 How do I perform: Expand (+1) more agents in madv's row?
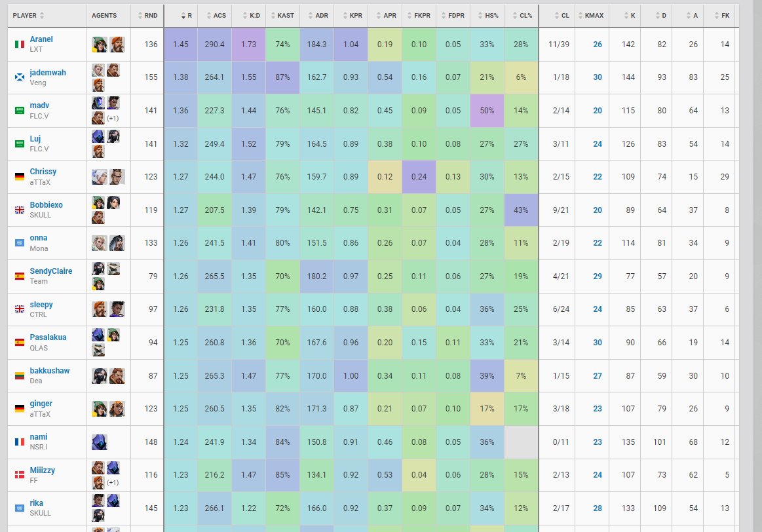pyautogui.click(x=113, y=118)
